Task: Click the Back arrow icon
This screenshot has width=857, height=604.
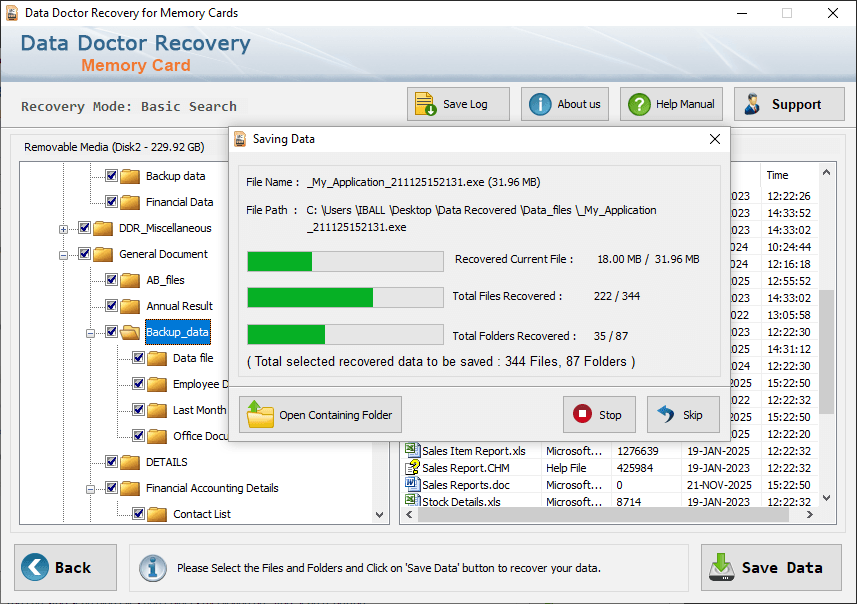Action: pyautogui.click(x=35, y=567)
